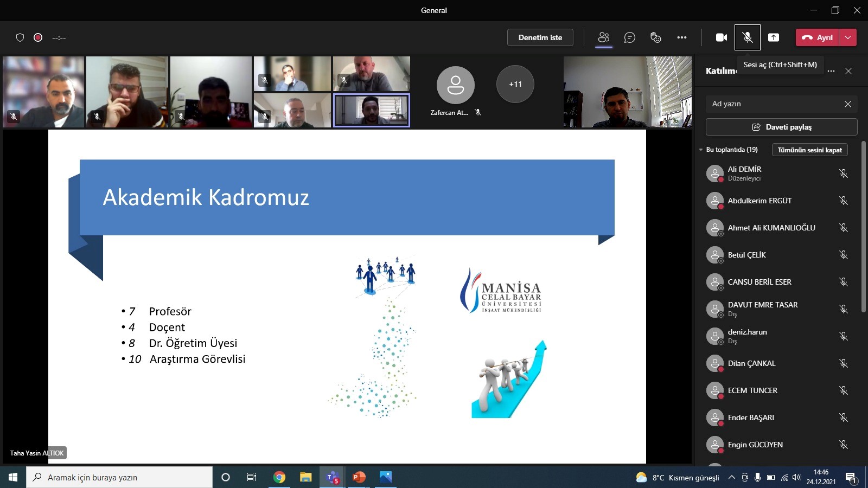Viewport: 868px width, 488px height.
Task: Click the 'Daveti paylaş' button
Action: coord(781,127)
